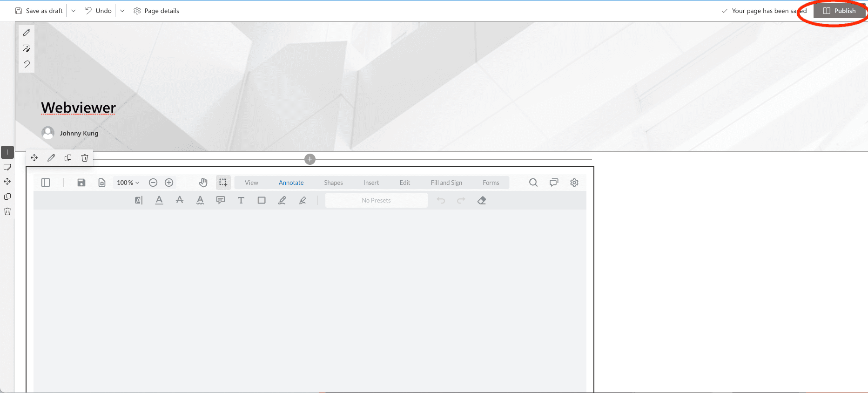This screenshot has width=868, height=393.
Task: Open Page details settings
Action: pyautogui.click(x=156, y=11)
